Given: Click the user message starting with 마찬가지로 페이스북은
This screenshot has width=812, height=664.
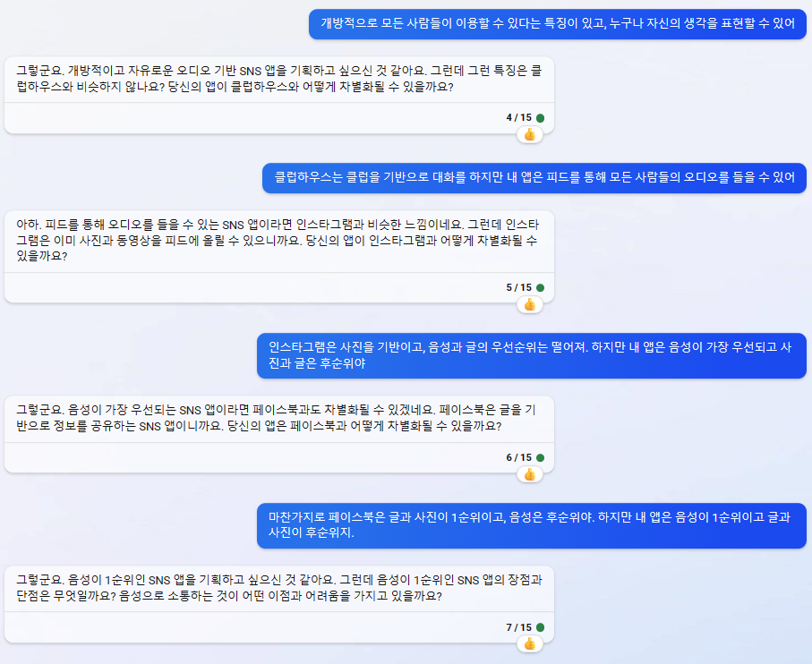Looking at the screenshot, I should [x=532, y=525].
